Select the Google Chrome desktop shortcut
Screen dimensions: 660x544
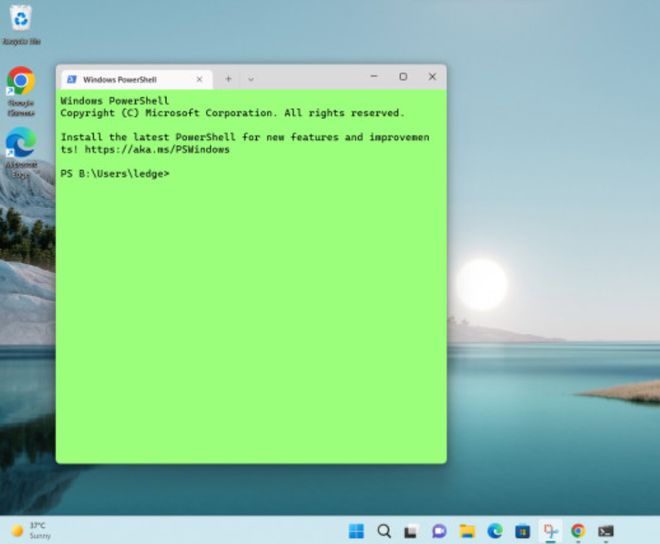click(21, 91)
